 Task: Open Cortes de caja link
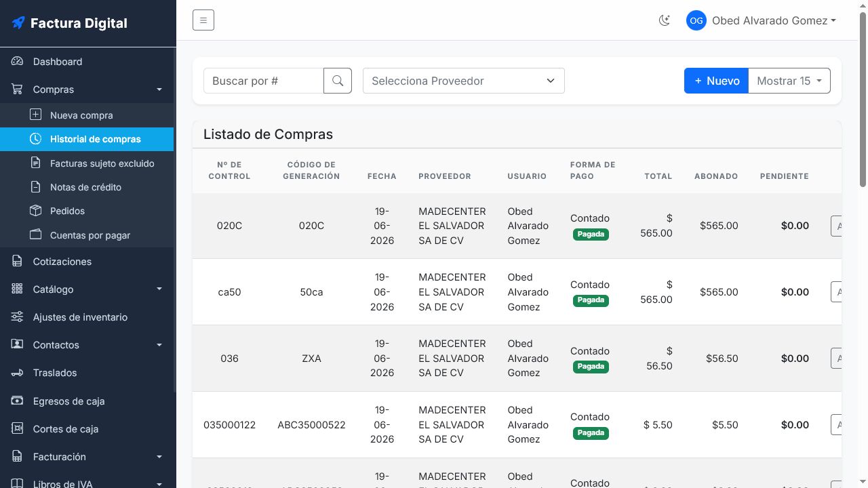[87, 429]
